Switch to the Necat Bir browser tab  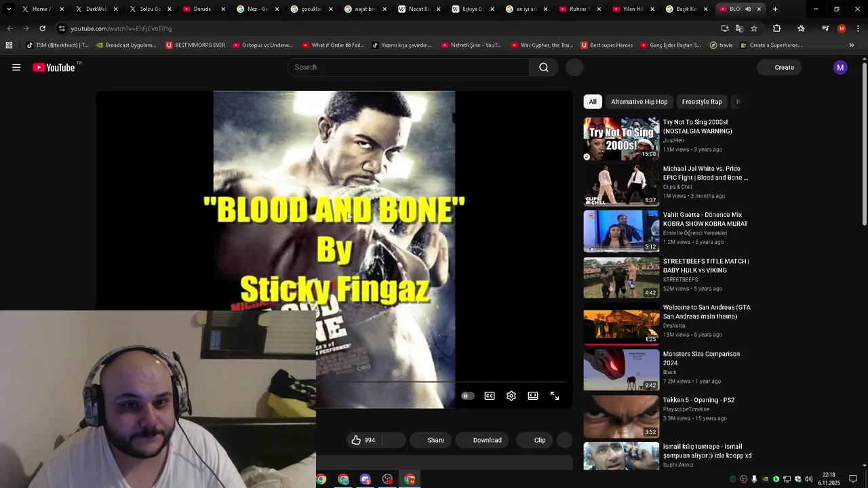tap(418, 9)
